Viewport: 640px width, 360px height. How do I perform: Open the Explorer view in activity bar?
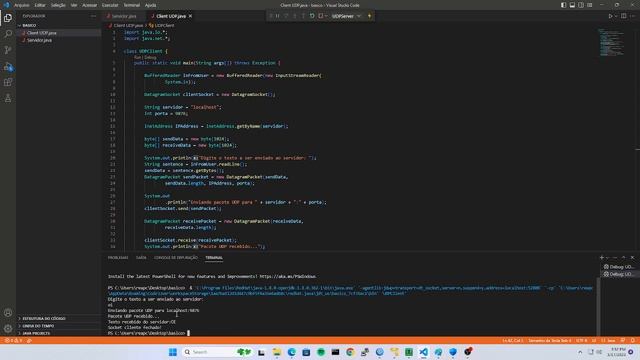coord(8,18)
